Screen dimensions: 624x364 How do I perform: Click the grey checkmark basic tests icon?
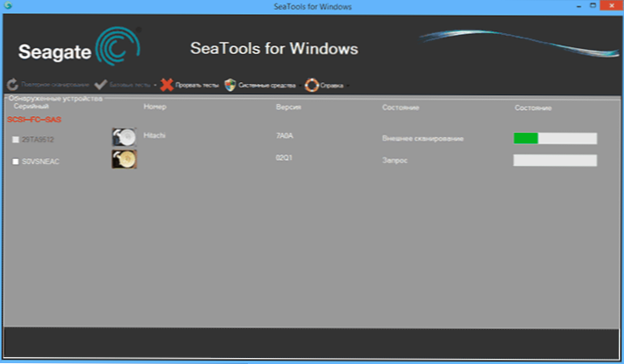coord(100,85)
